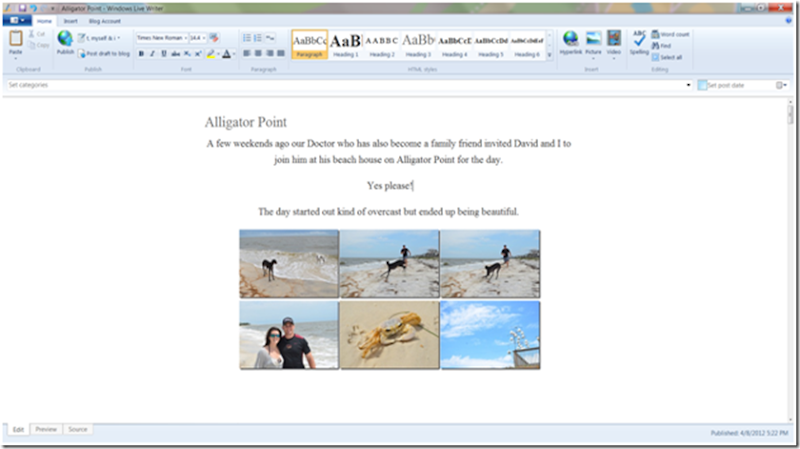Insert a Hyperlink

(x=570, y=42)
